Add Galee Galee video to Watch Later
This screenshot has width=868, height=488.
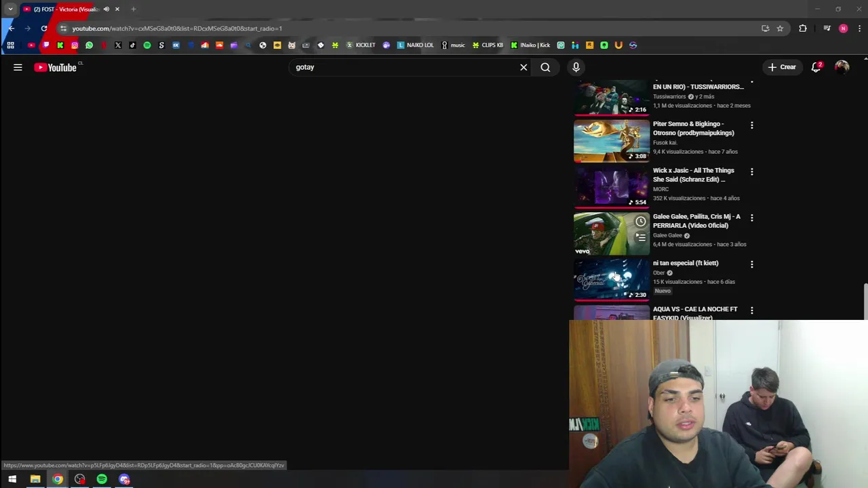tap(640, 222)
